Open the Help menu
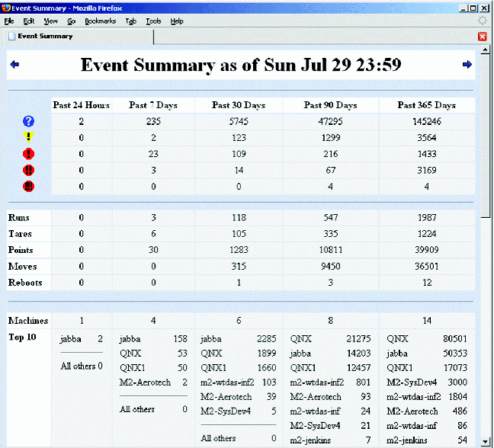This screenshot has width=494, height=448. [177, 21]
